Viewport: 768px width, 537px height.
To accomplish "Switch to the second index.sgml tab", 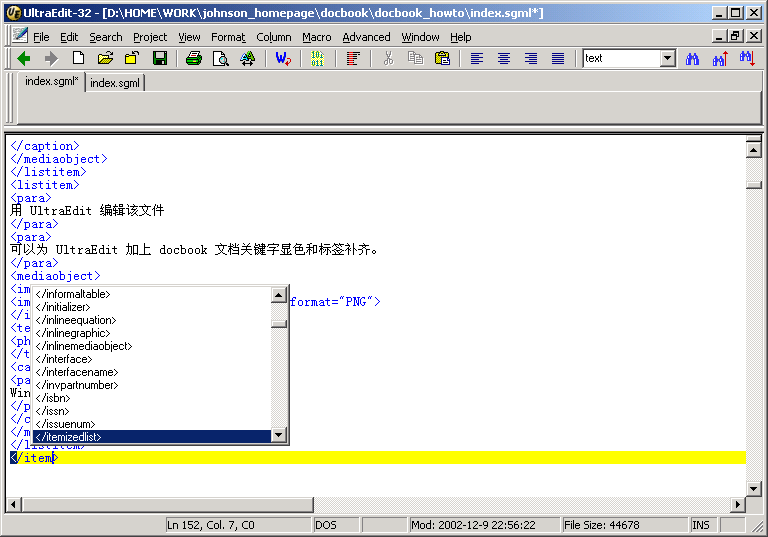I will pyautogui.click(x=115, y=83).
